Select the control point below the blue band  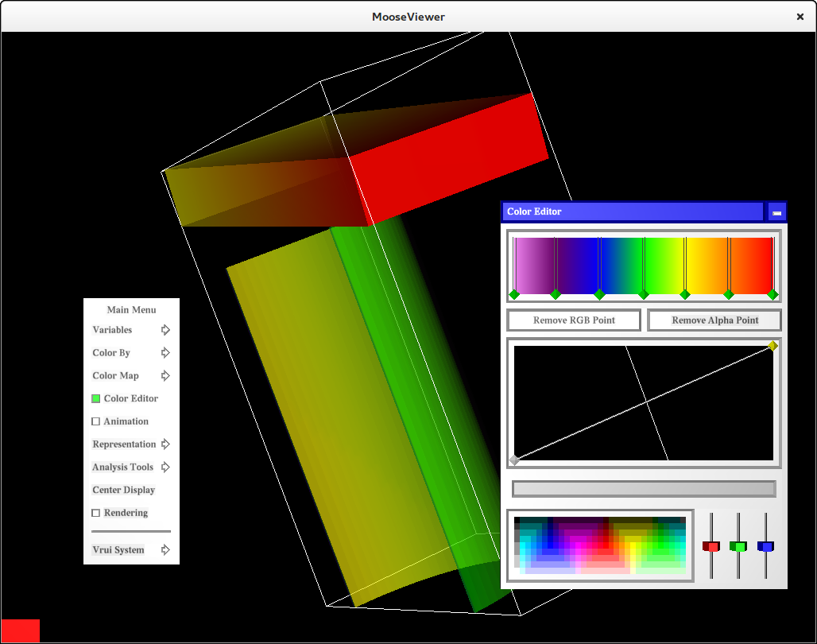600,295
